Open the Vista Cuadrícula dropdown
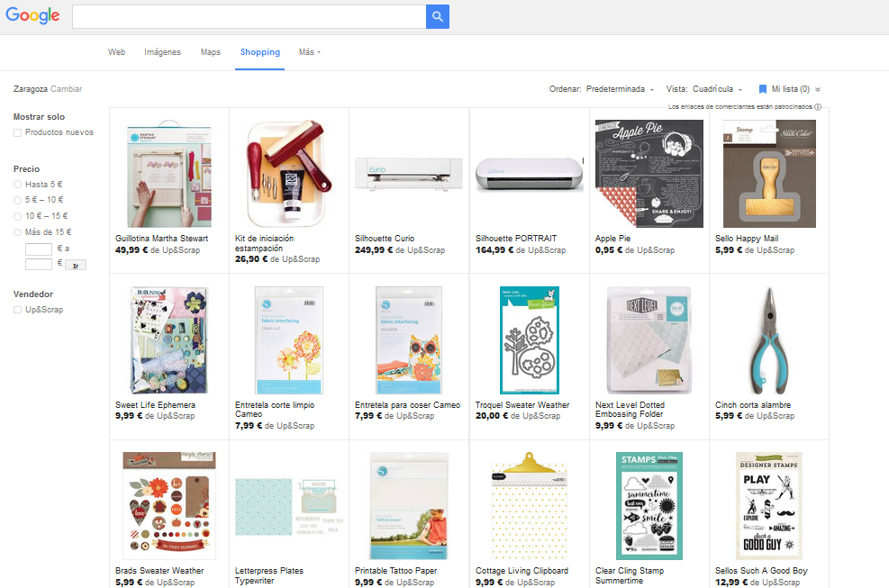This screenshot has height=588, width=889. [x=717, y=89]
